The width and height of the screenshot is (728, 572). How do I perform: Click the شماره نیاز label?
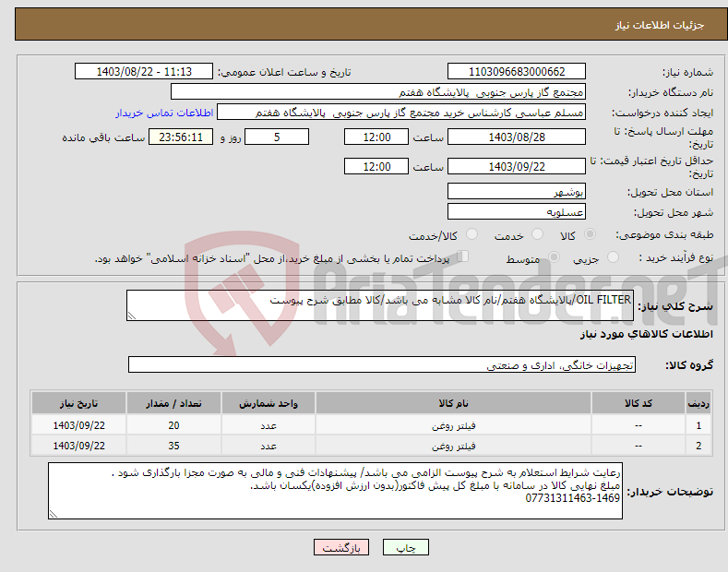[x=687, y=72]
